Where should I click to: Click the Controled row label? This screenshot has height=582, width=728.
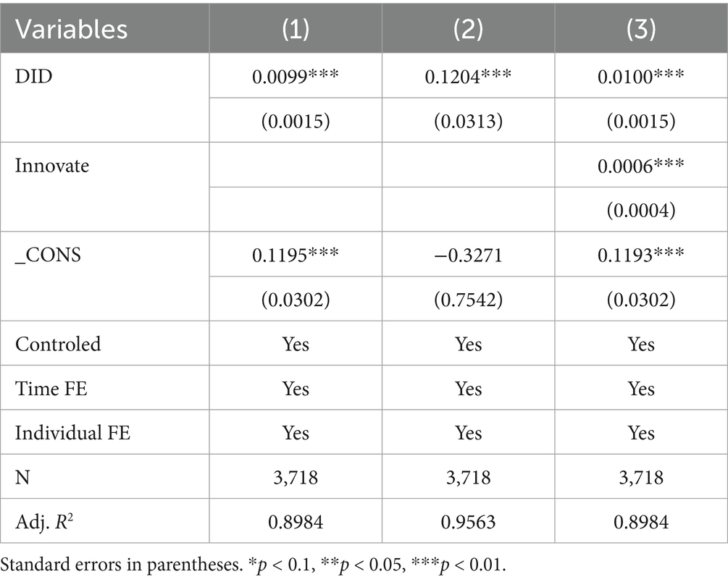[58, 344]
